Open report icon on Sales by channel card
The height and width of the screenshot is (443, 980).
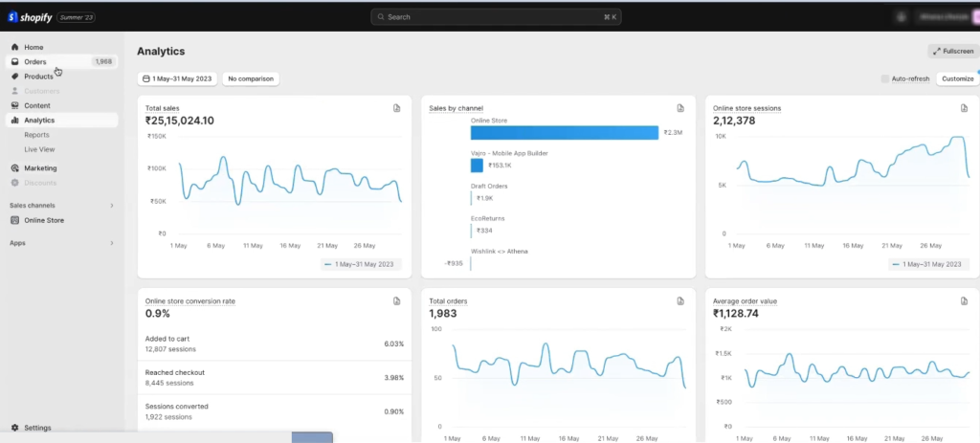(680, 109)
